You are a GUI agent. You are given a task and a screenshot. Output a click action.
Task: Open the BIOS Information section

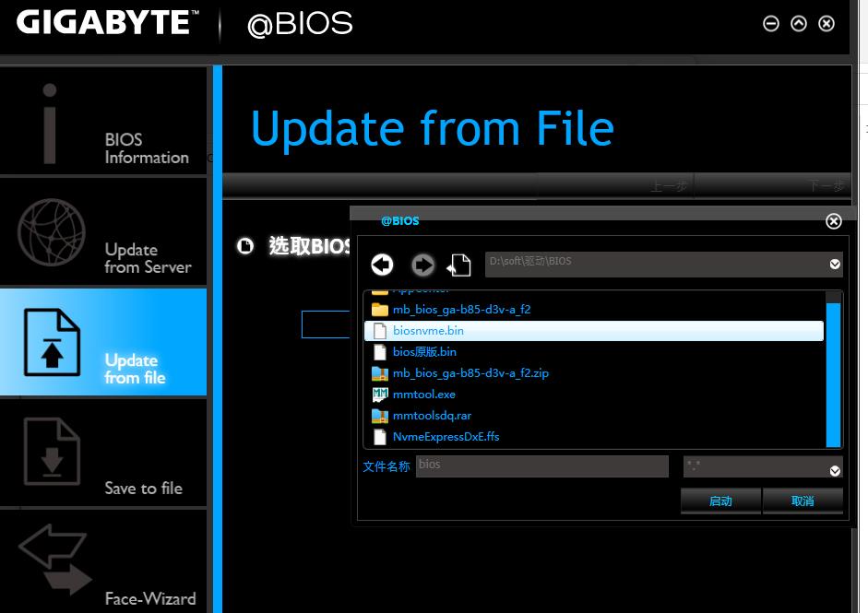coord(103,121)
